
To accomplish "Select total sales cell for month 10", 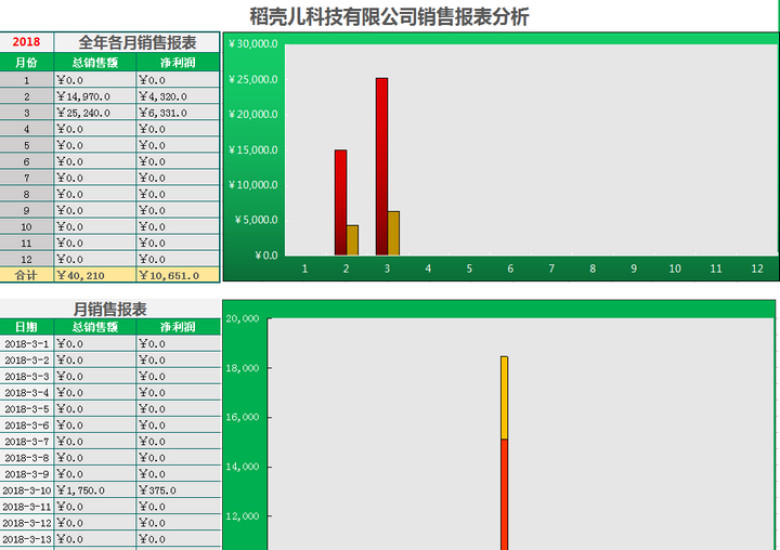I will (95, 227).
